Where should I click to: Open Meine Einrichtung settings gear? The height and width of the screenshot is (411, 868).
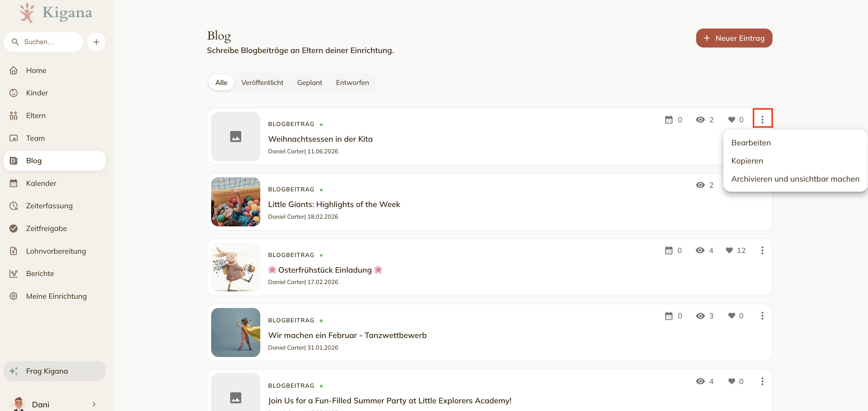[14, 296]
